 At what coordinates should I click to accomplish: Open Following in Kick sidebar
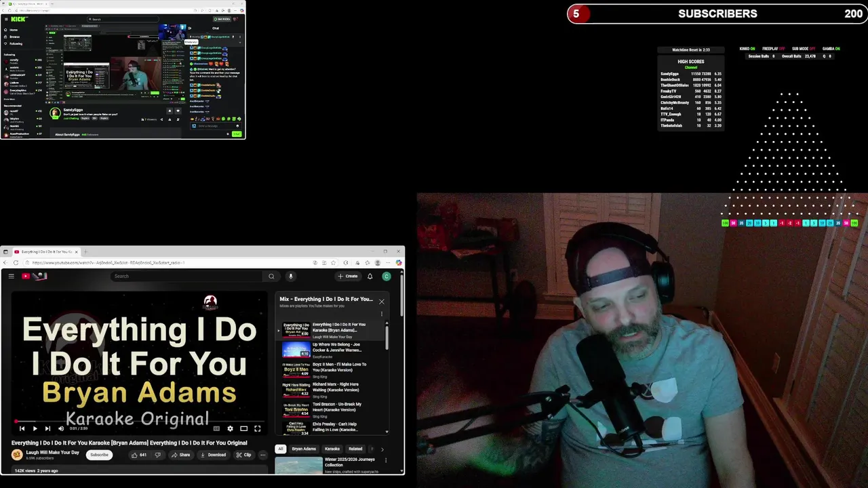coord(14,43)
